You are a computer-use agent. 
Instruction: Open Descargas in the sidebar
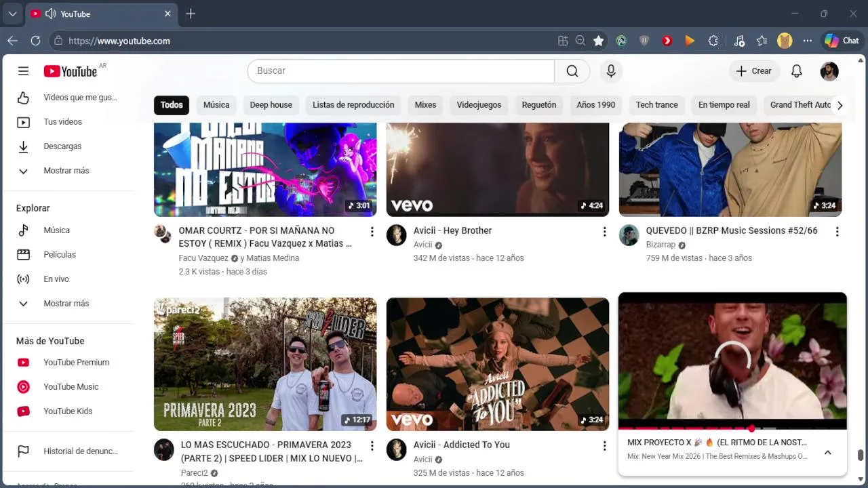[68, 146]
